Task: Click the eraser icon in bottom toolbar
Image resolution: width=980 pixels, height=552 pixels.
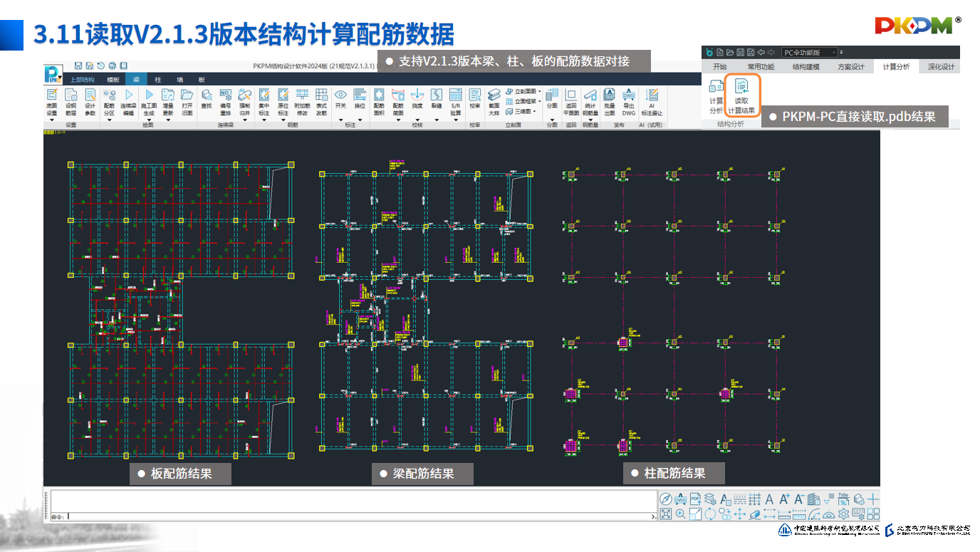Action: [755, 514]
